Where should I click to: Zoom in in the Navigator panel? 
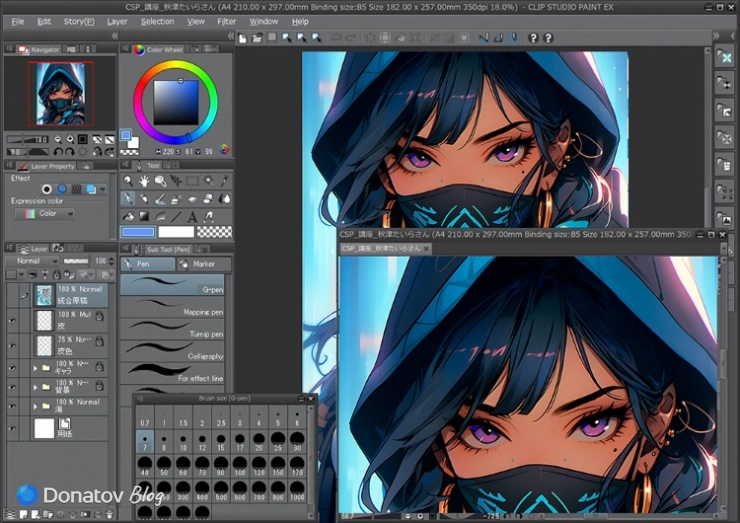(70, 139)
